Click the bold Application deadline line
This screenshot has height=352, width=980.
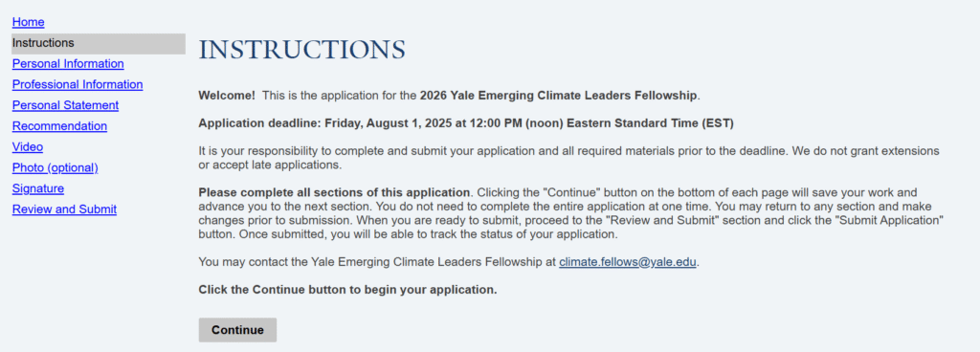pos(466,123)
